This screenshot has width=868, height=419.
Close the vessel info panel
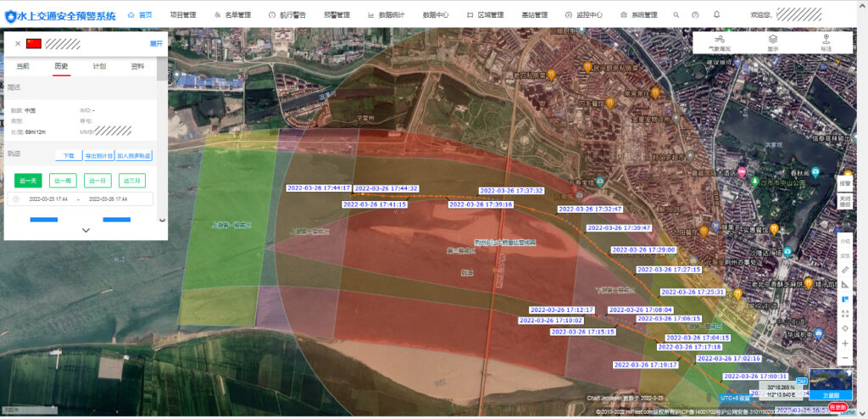(x=18, y=43)
